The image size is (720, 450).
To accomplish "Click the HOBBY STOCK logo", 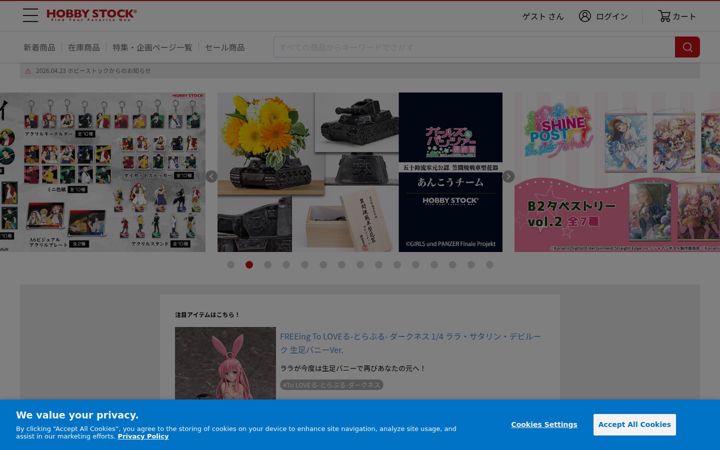I will (91, 15).
